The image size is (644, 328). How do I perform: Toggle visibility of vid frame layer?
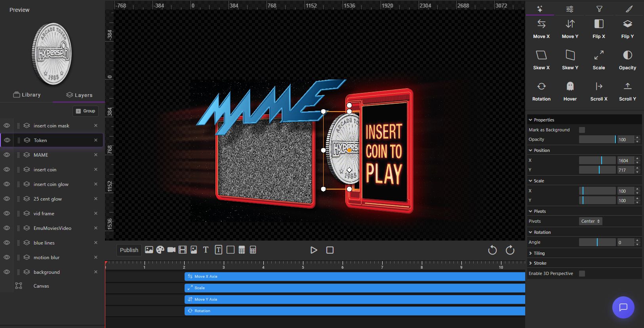(x=7, y=213)
